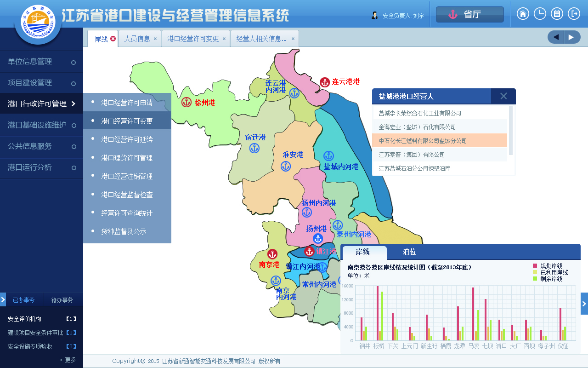588x368 pixels.
Task: Select the 淮安港 anchor marker
Action: point(286,166)
